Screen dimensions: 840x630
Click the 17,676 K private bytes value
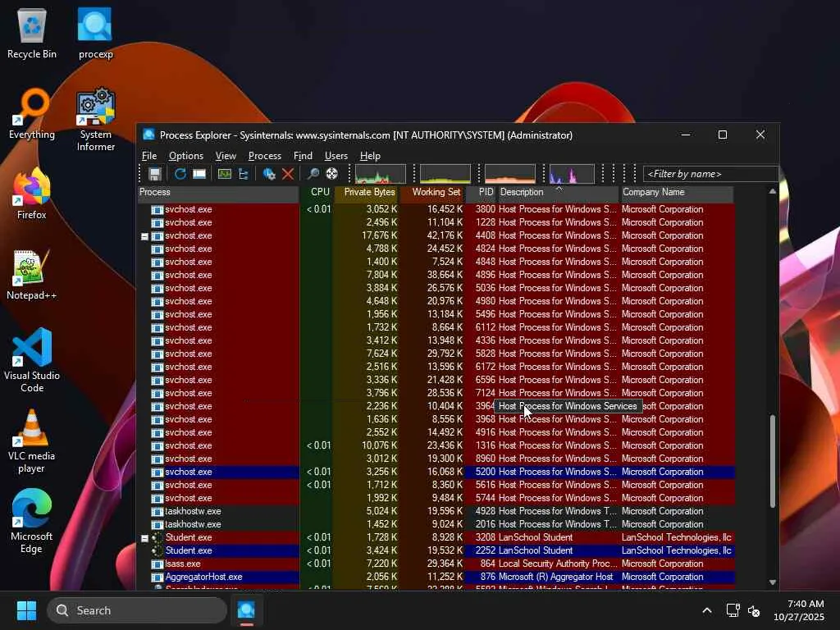coord(379,235)
